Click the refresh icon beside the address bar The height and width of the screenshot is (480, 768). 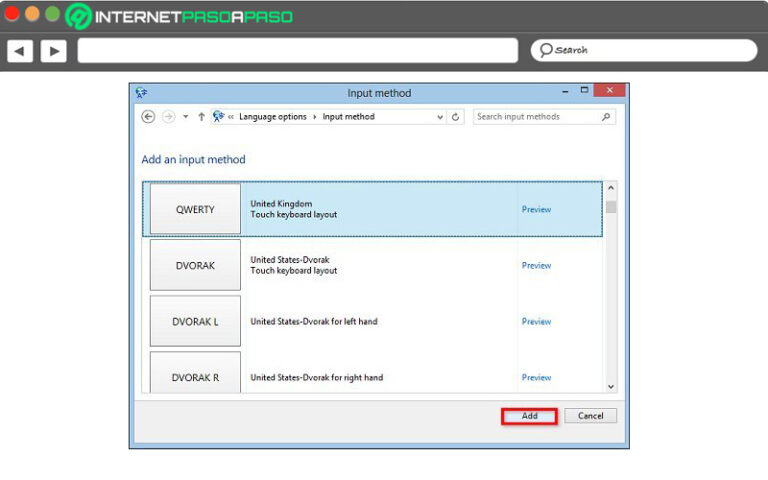(x=457, y=117)
